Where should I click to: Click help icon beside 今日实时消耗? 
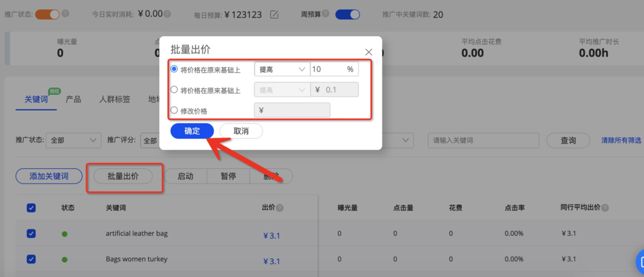(167, 14)
